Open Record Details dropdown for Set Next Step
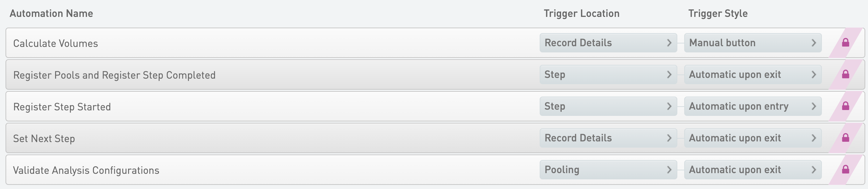 click(608, 138)
